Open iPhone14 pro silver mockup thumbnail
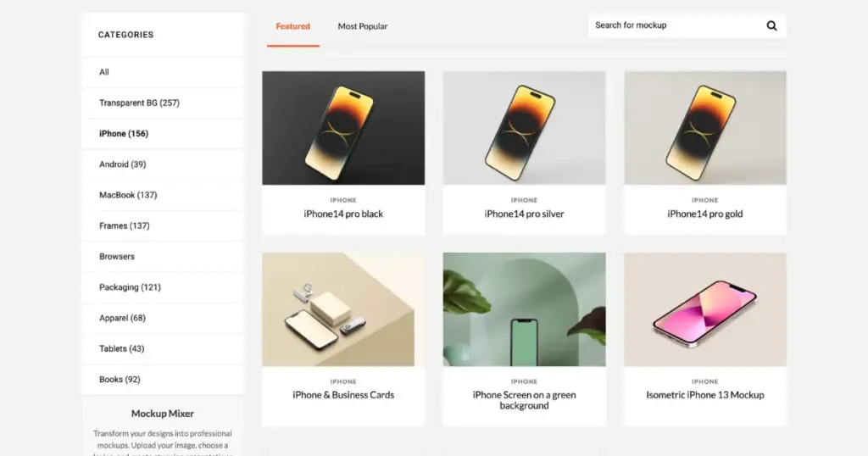The height and width of the screenshot is (456, 868). tap(524, 128)
